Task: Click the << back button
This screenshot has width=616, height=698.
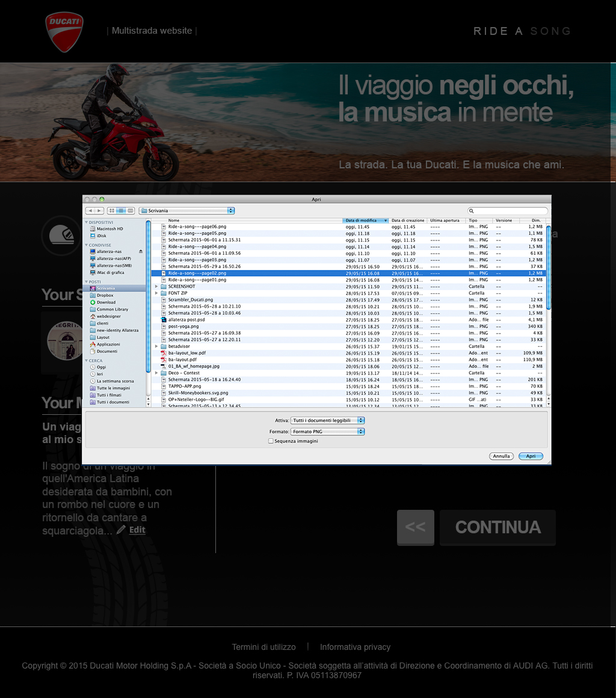Action: pos(415,527)
